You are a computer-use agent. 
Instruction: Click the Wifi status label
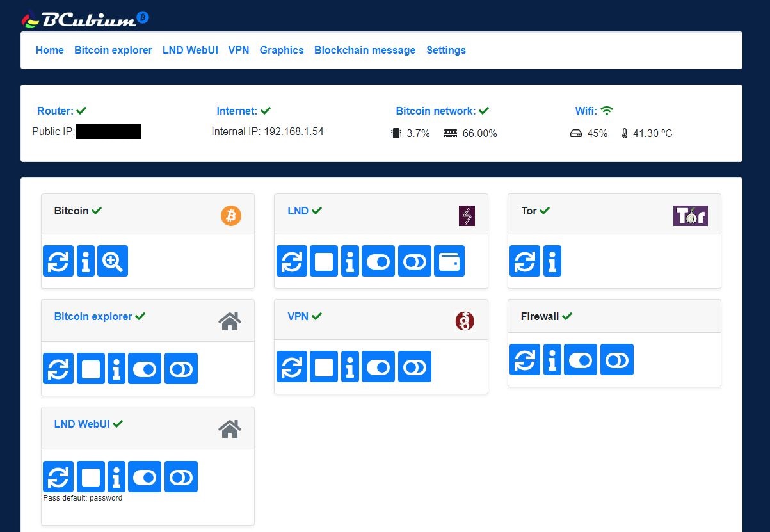[586, 111]
